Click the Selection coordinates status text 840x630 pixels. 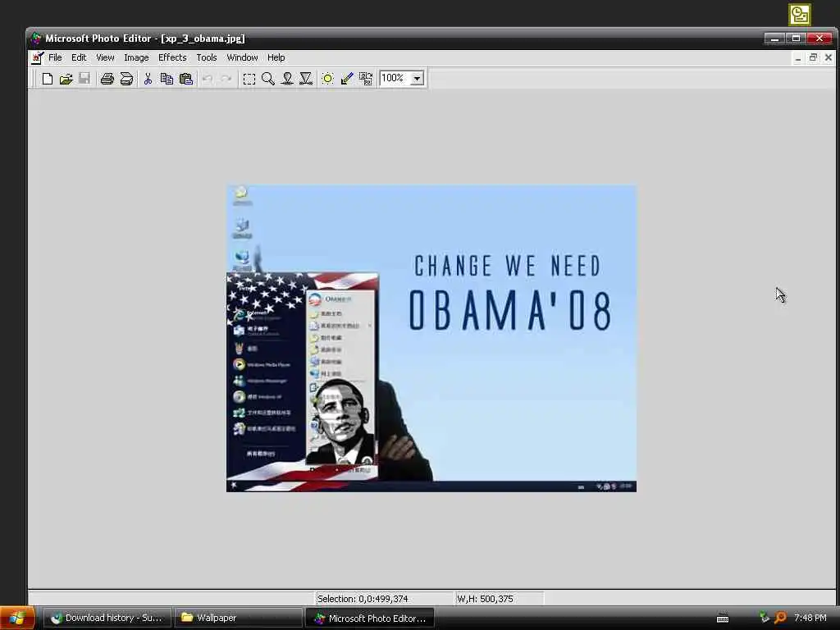pos(363,598)
